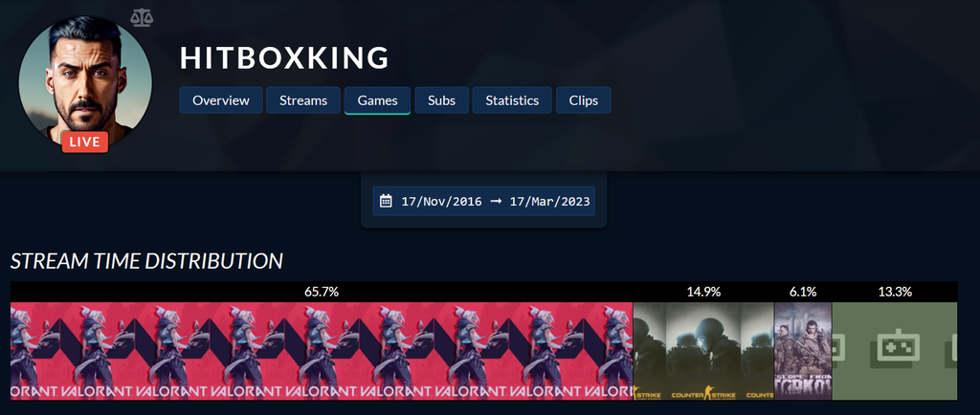
Task: Open the date range picker 17/Nov/2016 to 17/Mar/2023
Action: point(483,202)
